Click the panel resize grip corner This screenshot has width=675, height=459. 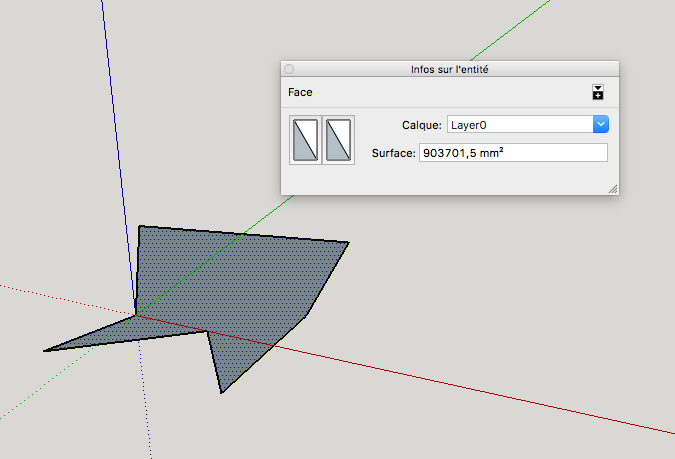tap(613, 189)
